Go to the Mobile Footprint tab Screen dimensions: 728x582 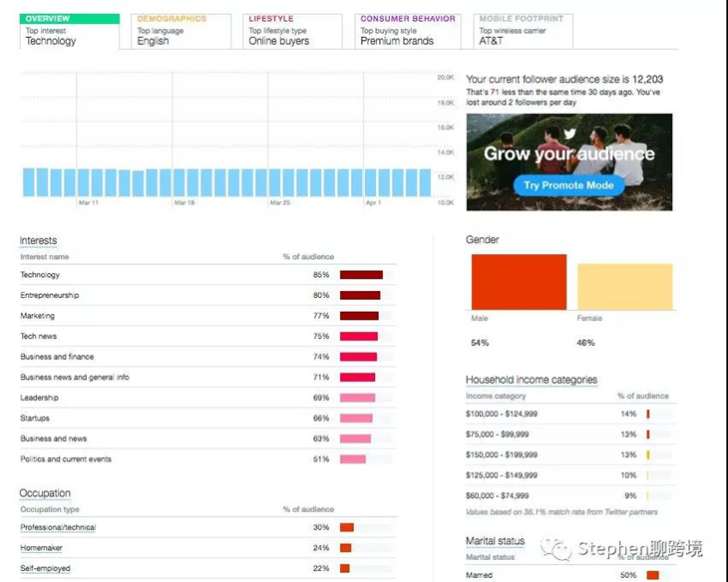518,31
